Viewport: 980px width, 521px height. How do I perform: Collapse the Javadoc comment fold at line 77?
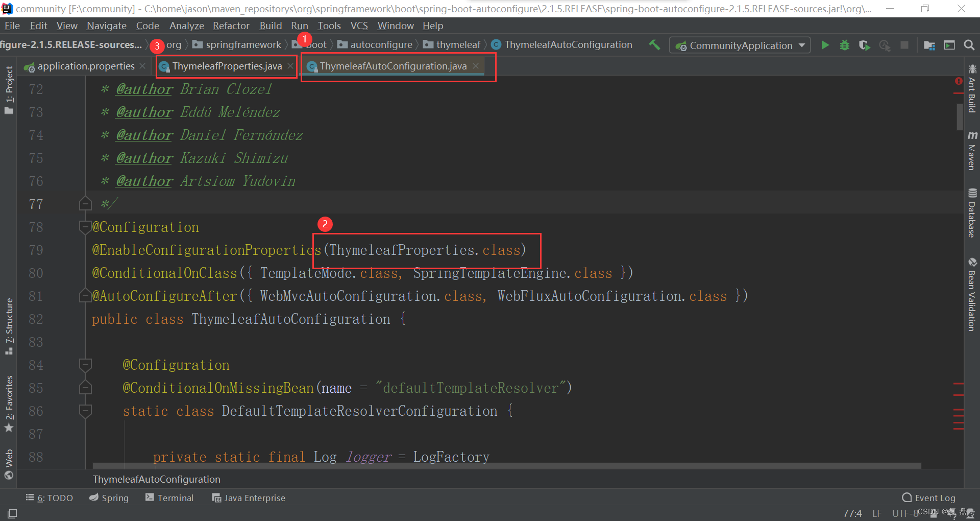tap(85, 204)
